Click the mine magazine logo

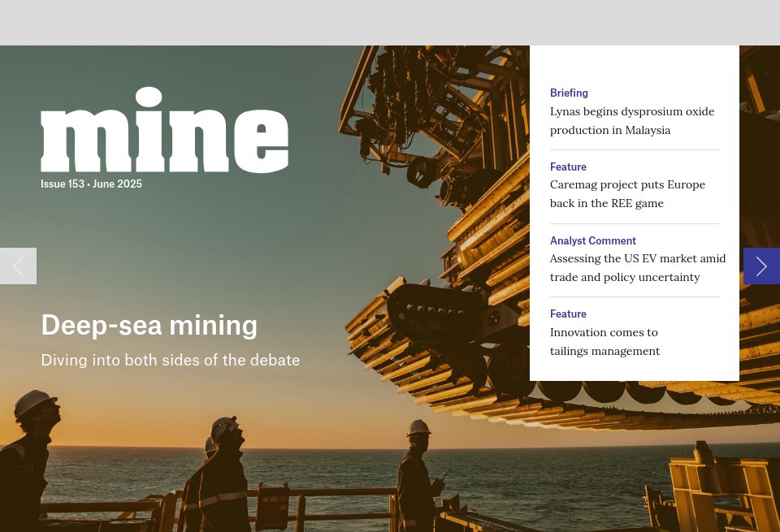(164, 130)
